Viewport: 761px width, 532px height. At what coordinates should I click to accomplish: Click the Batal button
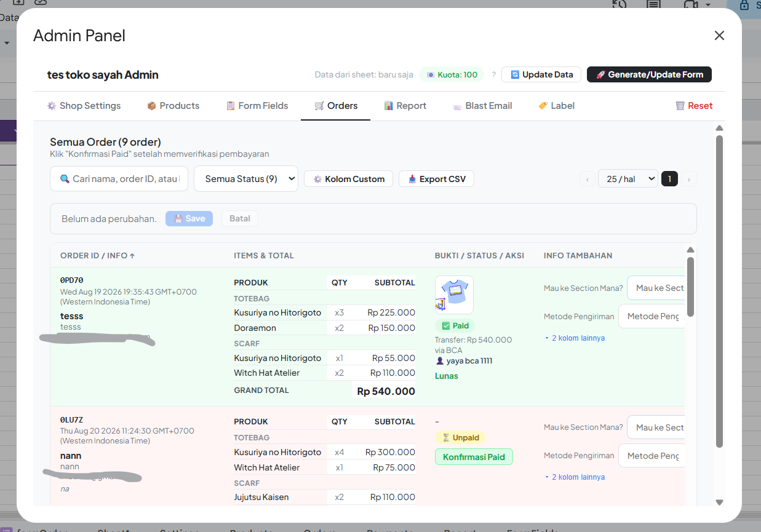tap(240, 218)
